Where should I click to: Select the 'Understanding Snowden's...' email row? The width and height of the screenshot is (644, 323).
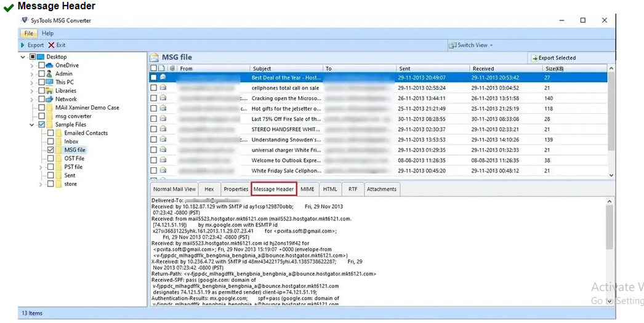[x=378, y=140]
